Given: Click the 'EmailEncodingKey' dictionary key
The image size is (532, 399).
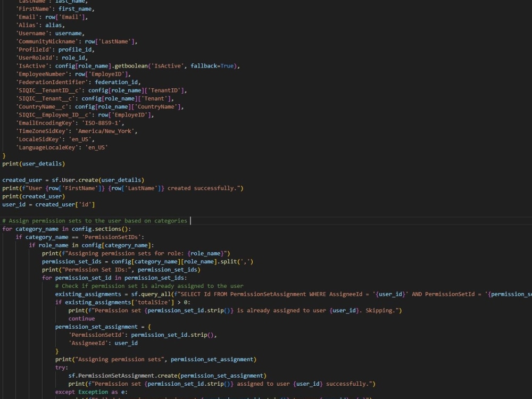Looking at the screenshot, I should point(46,123).
